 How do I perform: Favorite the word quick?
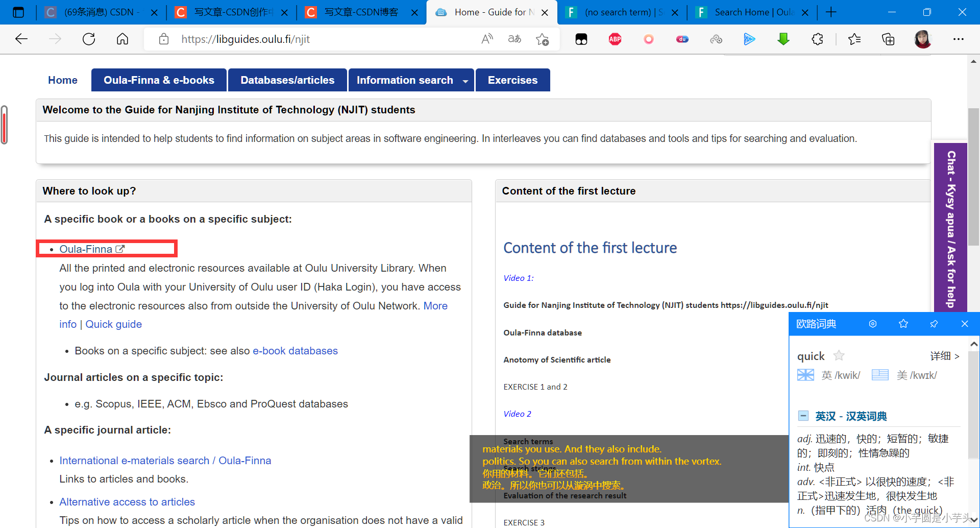[839, 355]
